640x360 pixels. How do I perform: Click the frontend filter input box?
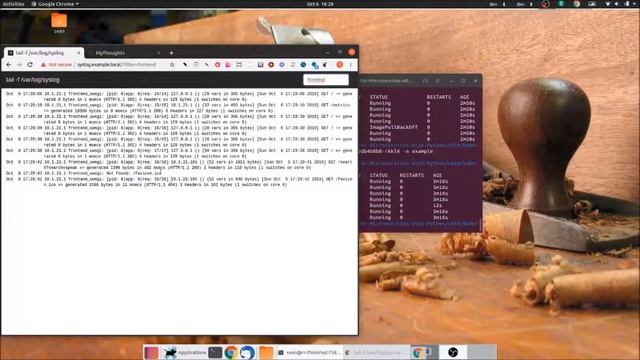326,80
